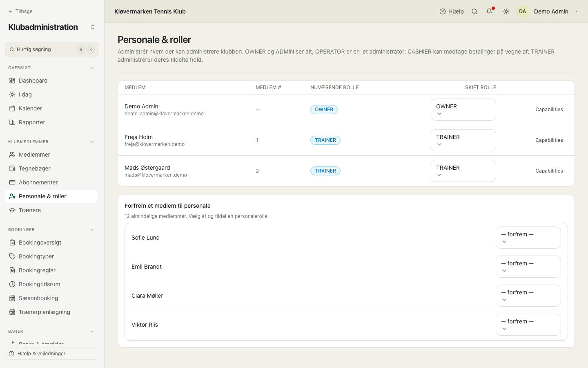Click the TRAINER badge for Freja Holm
Screen dimensions: 588x368
coord(325,140)
